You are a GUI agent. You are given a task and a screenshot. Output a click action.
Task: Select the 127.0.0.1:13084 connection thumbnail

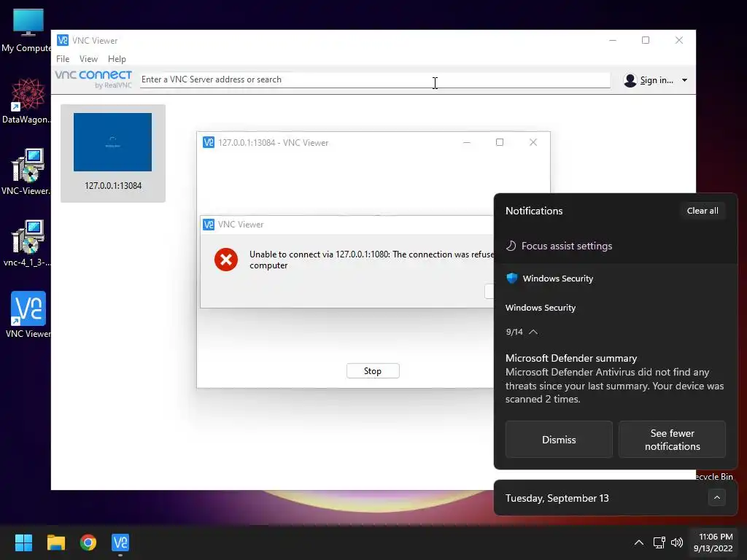pos(112,142)
